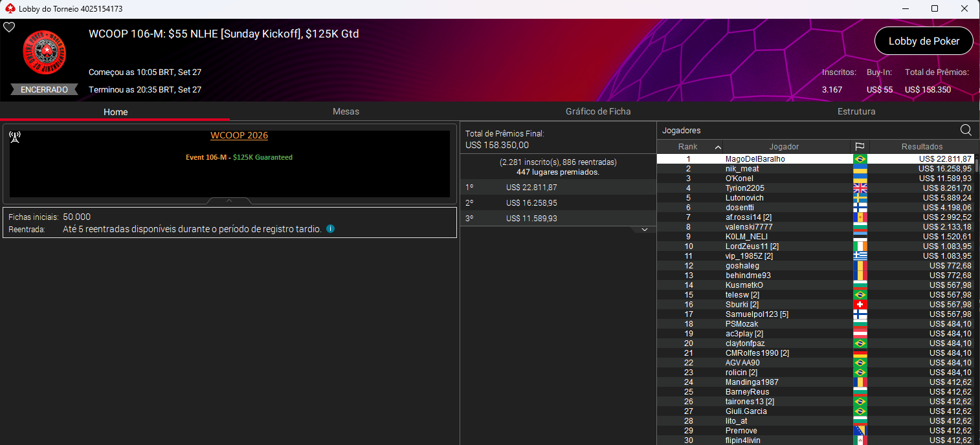980x445 pixels.
Task: Select the 1º prize row US$ 22.811,87
Action: pos(558,188)
